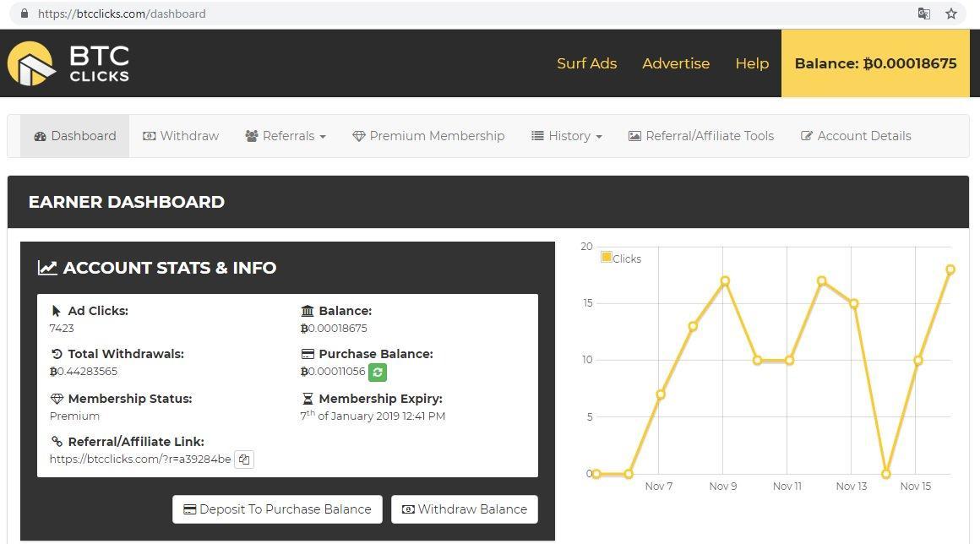Viewport: 980px width, 544px height.
Task: Open the Dashboard tab
Action: 75,135
